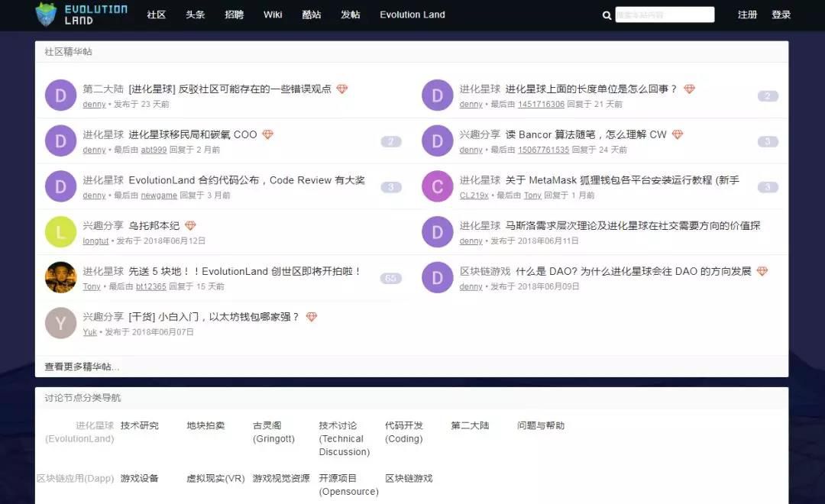Click the reply count on the 长度单位 post
The height and width of the screenshot is (504, 825).
(x=768, y=96)
